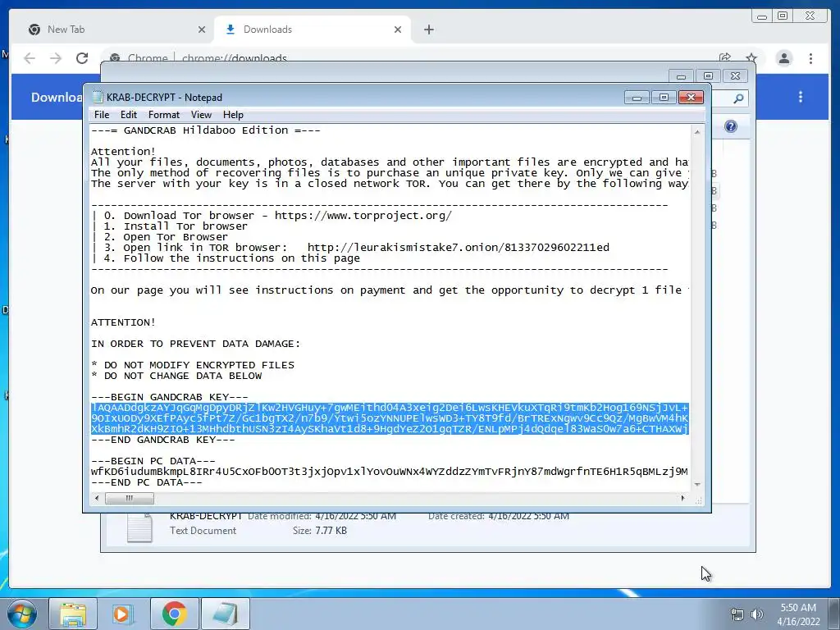Open Explorer help question mark icon
The width and height of the screenshot is (840, 630).
pos(731,126)
